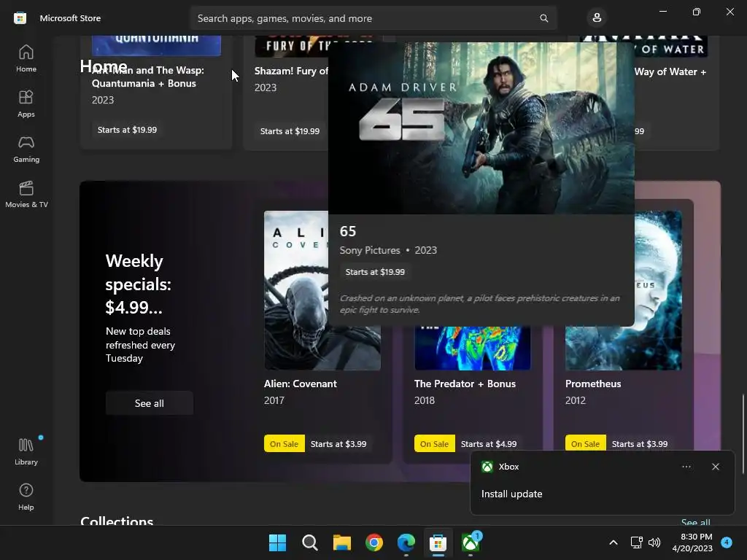The width and height of the screenshot is (747, 560).
Task: Click On Sale badge for Alien: Covenant
Action: pyautogui.click(x=284, y=444)
